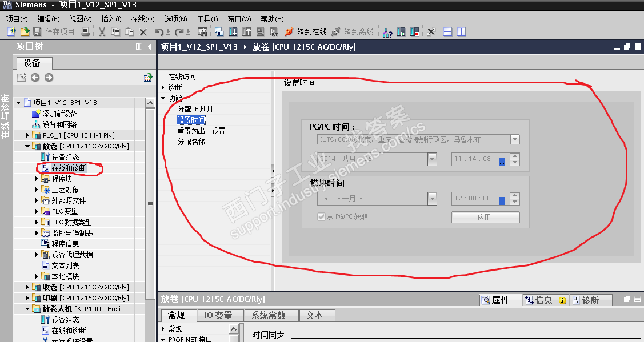Select 在线和诊断 under 放卷
The height and width of the screenshot is (342, 644).
pyautogui.click(x=69, y=168)
